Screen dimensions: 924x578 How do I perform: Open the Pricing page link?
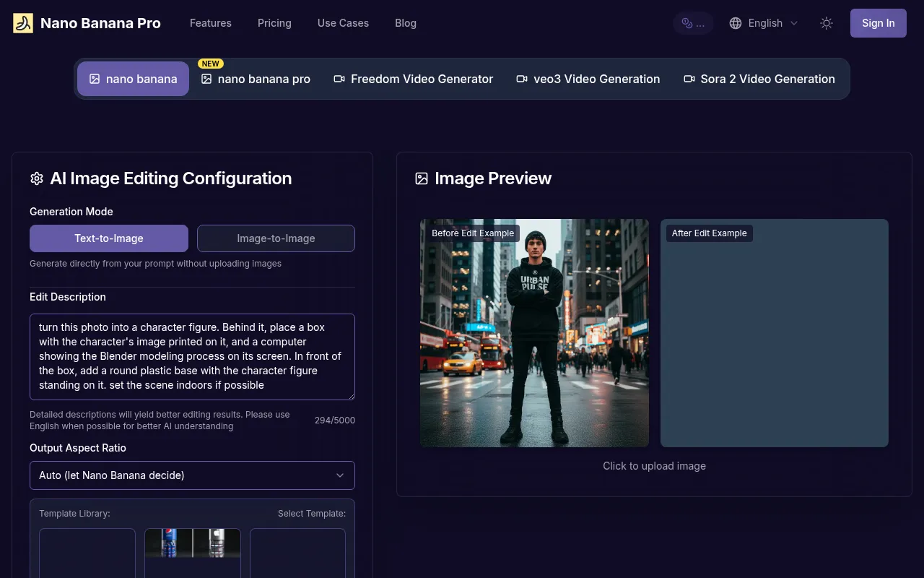[x=274, y=23]
